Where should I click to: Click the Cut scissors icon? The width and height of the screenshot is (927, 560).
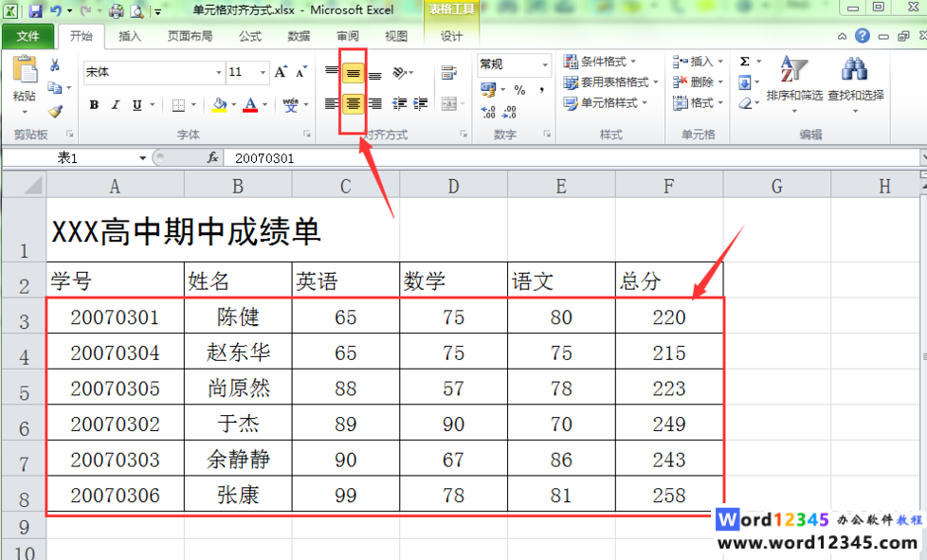coord(55,63)
